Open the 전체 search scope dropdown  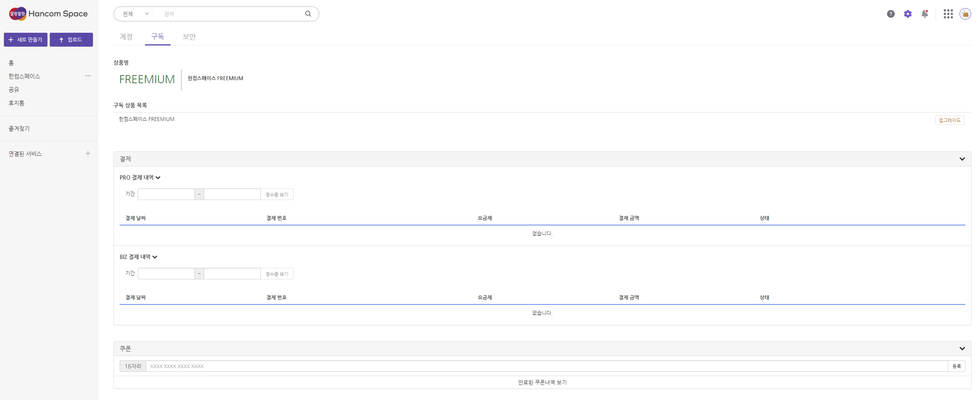135,14
